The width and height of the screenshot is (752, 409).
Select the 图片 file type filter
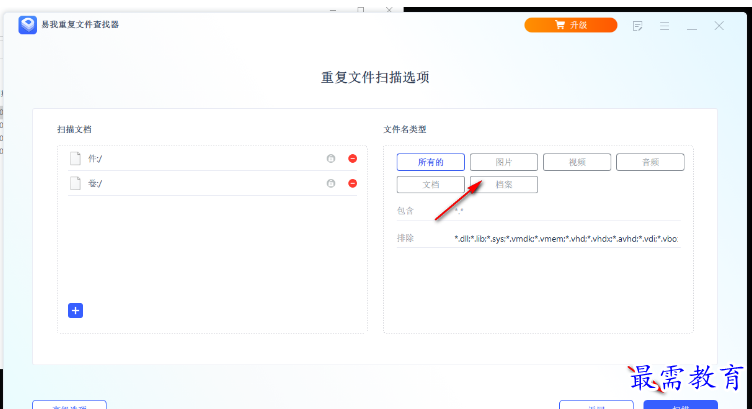pyautogui.click(x=504, y=162)
